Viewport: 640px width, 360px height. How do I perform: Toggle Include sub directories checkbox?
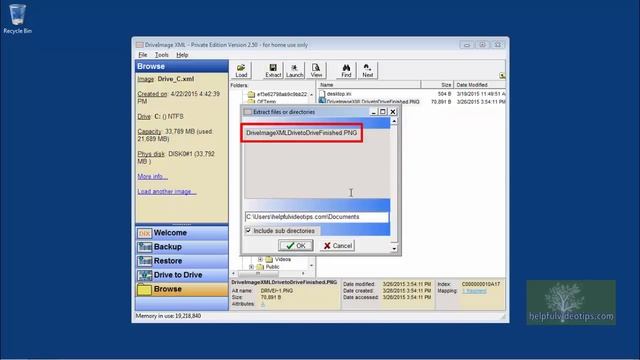click(248, 231)
